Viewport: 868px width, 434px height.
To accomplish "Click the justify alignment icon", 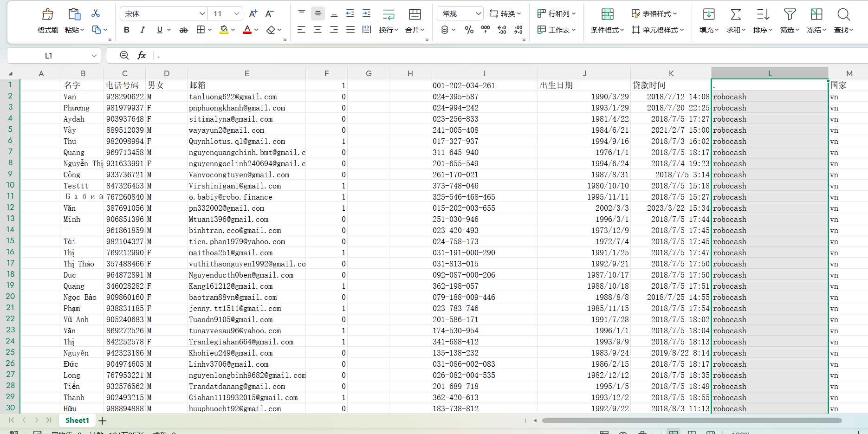I will click(x=350, y=30).
